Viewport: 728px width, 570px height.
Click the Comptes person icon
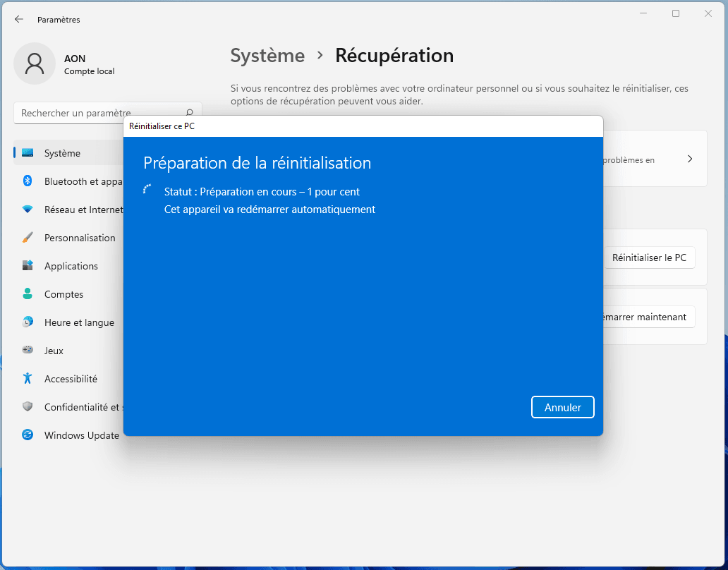coord(28,294)
